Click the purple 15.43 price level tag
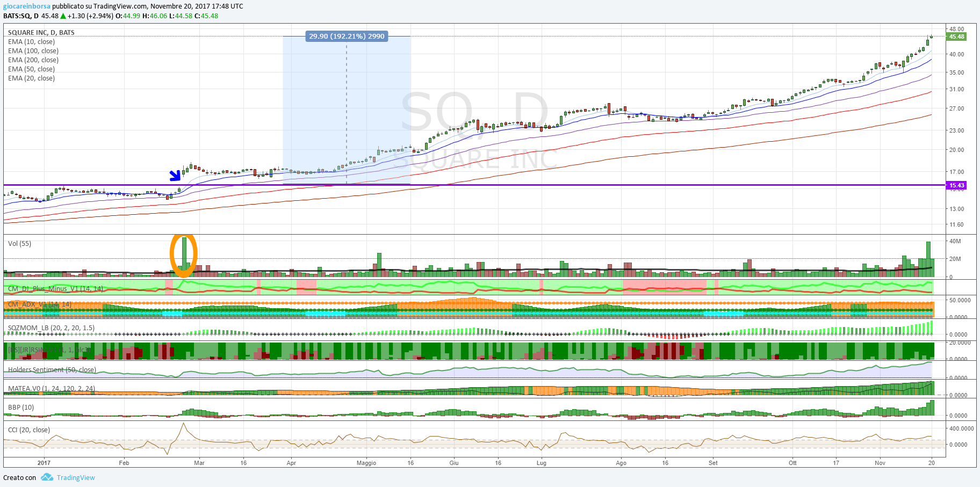The width and height of the screenshot is (980, 487). pos(956,185)
